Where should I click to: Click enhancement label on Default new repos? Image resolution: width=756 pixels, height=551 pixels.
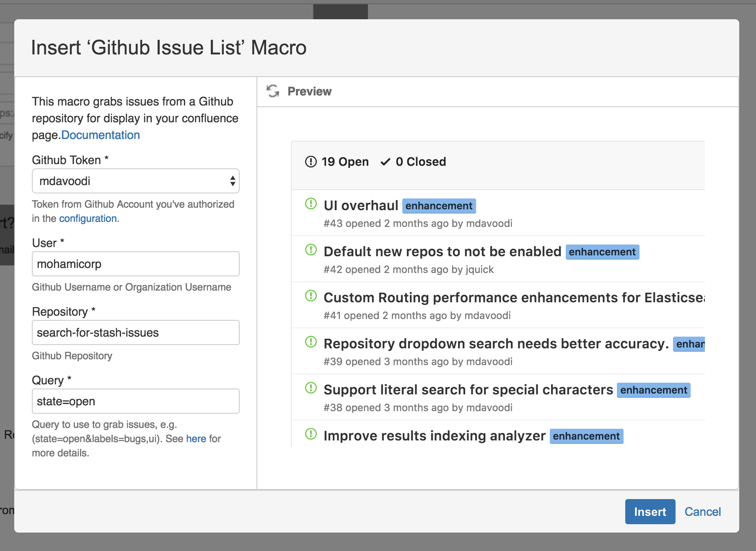[x=602, y=252]
